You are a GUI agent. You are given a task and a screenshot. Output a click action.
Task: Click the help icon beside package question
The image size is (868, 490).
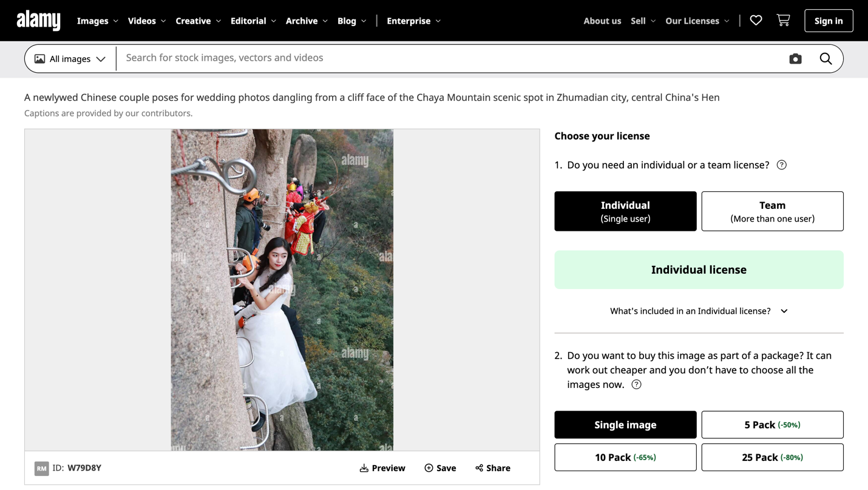coord(636,384)
